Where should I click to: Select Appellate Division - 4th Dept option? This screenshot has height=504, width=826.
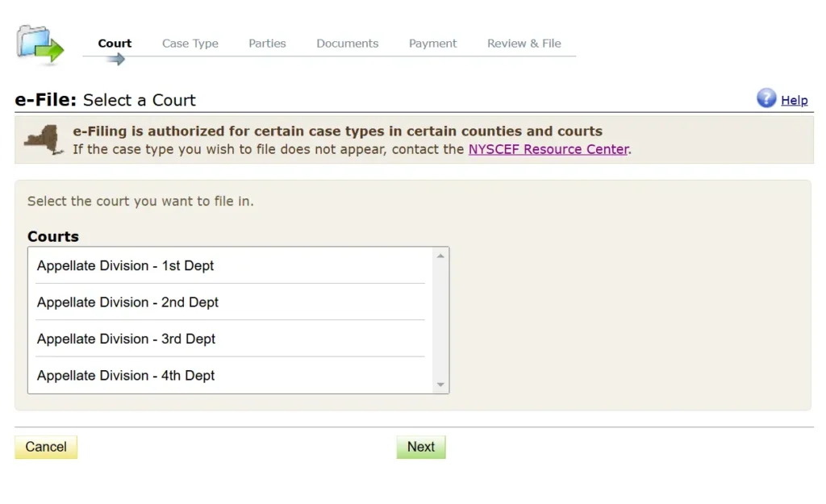[x=127, y=376]
